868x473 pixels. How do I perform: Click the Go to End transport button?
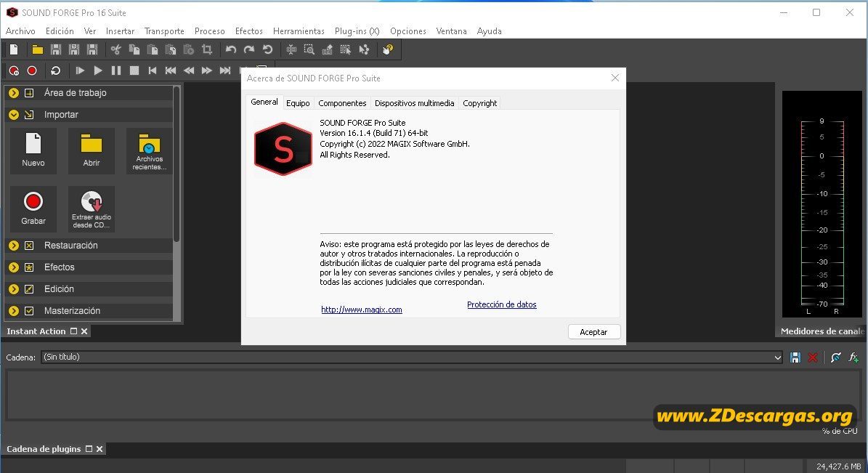224,70
